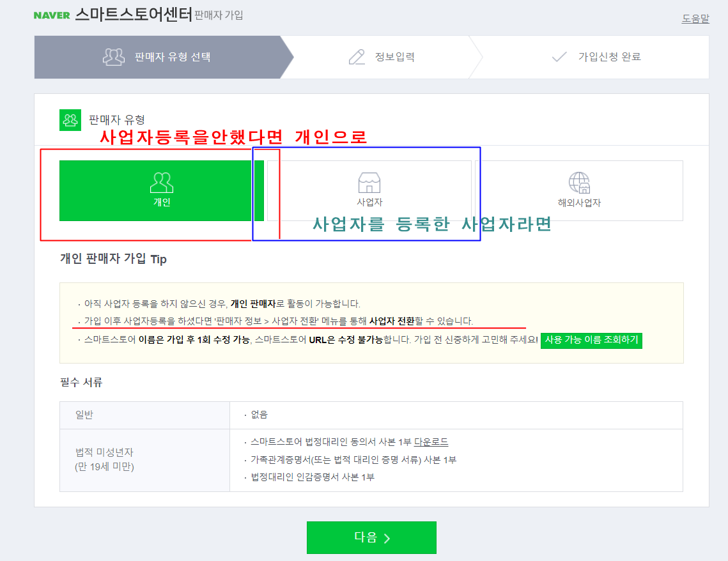
Task: Click the 일반 table row label
Action: click(x=84, y=415)
